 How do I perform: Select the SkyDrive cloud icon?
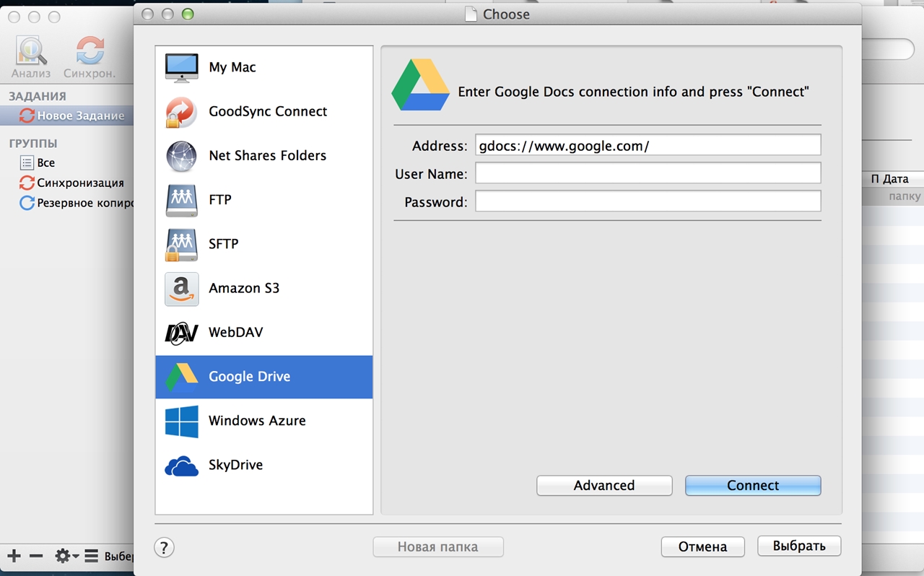pos(181,466)
